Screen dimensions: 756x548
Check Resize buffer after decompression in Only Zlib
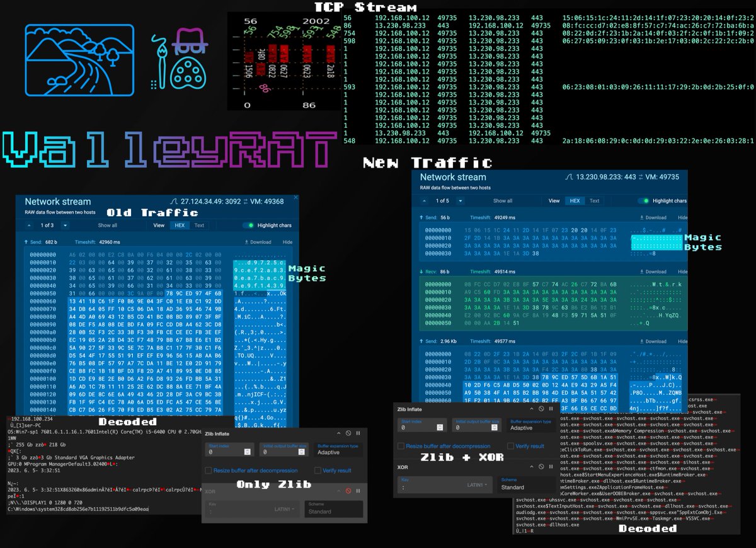[209, 470]
